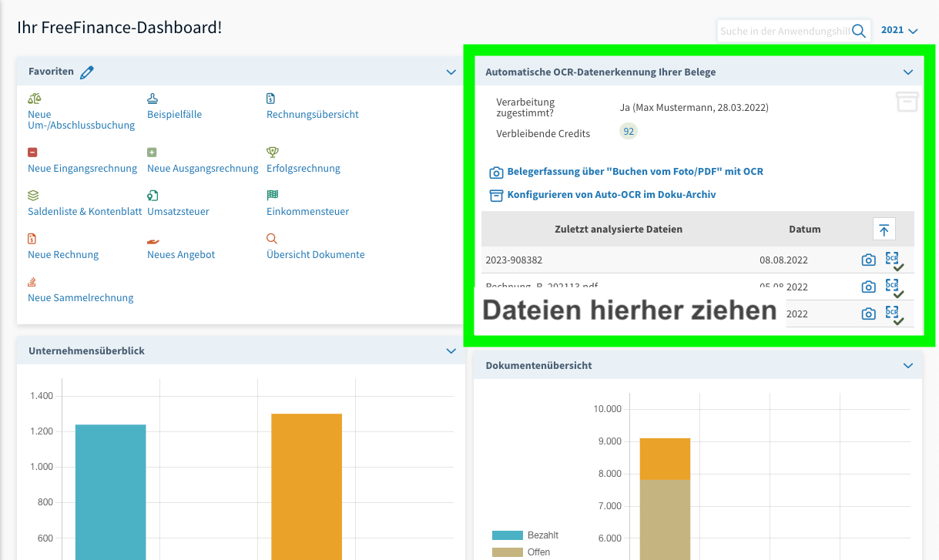Click the upload arrow icon in table header
939x560 pixels.
click(x=884, y=230)
